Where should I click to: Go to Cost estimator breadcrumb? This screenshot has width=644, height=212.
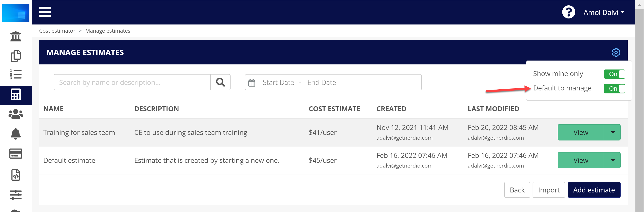tap(57, 31)
